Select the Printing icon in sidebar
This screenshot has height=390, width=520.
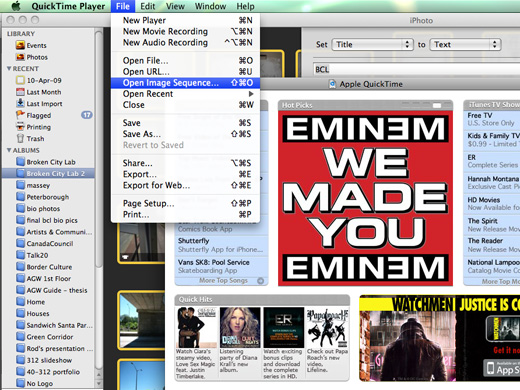click(20, 127)
